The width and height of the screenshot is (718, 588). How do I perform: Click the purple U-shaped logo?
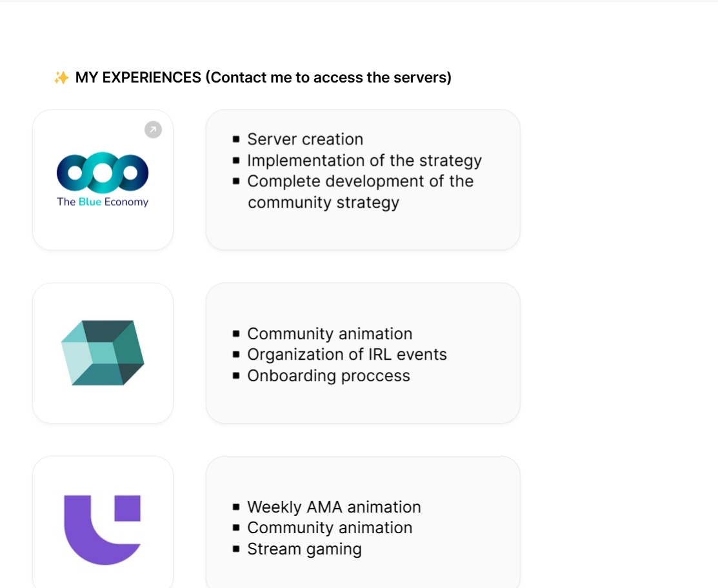(x=102, y=530)
